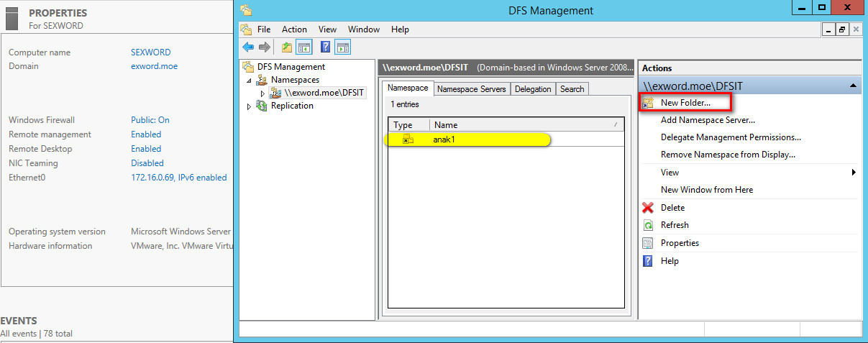Click the Help icon in the Actions pane
Image resolution: width=868 pixels, height=343 pixels.
click(648, 261)
